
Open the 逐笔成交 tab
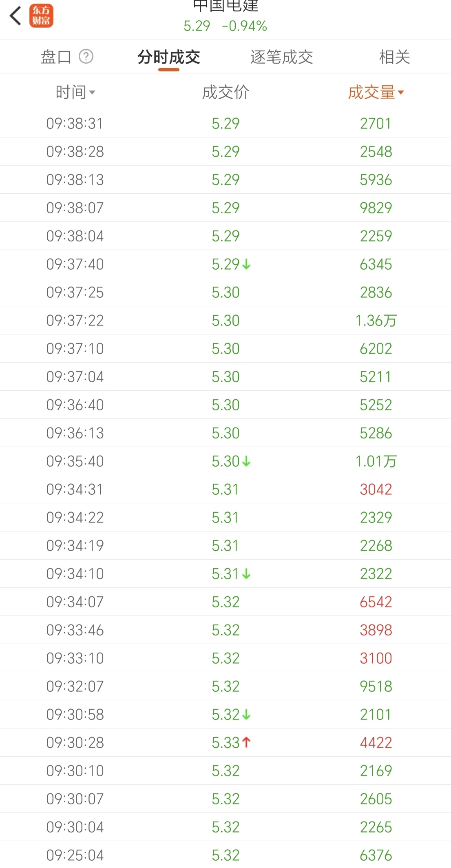(x=281, y=57)
